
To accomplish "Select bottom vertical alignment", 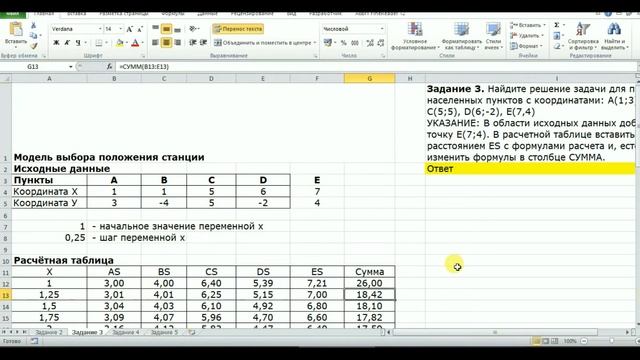I will (x=178, y=29).
